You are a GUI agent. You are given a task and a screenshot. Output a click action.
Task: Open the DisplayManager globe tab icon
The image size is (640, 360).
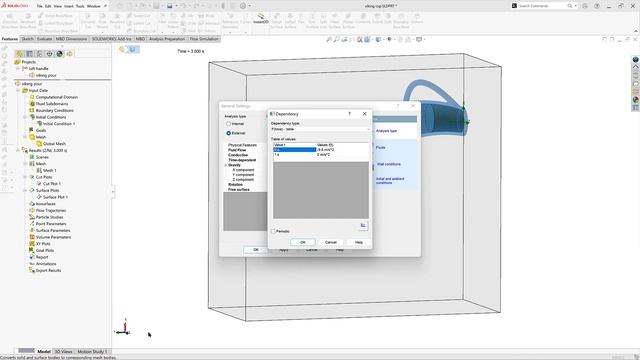click(x=60, y=53)
